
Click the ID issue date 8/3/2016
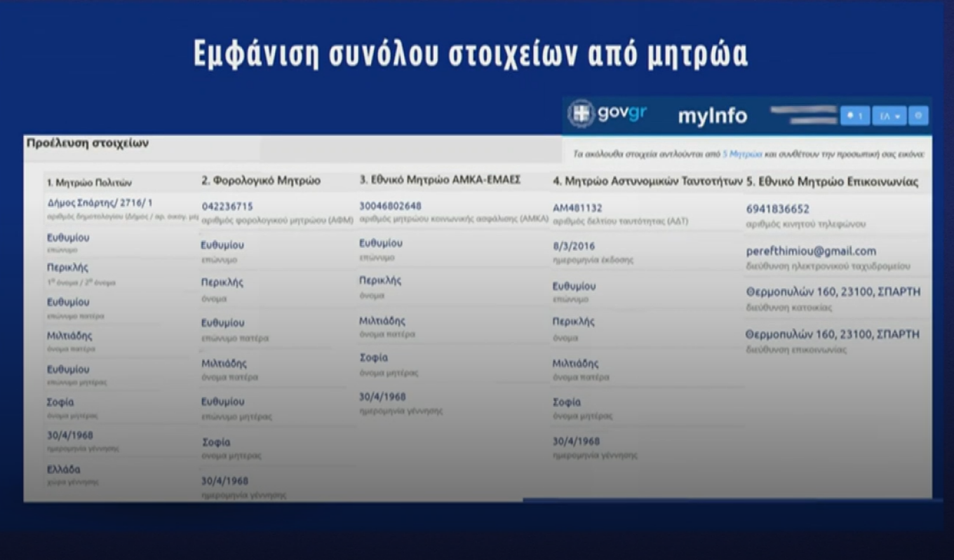(573, 246)
